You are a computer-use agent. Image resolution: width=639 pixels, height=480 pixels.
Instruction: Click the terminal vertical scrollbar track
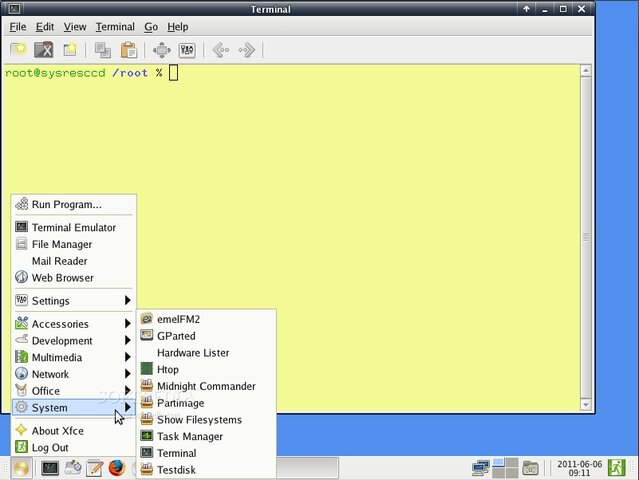[586, 238]
